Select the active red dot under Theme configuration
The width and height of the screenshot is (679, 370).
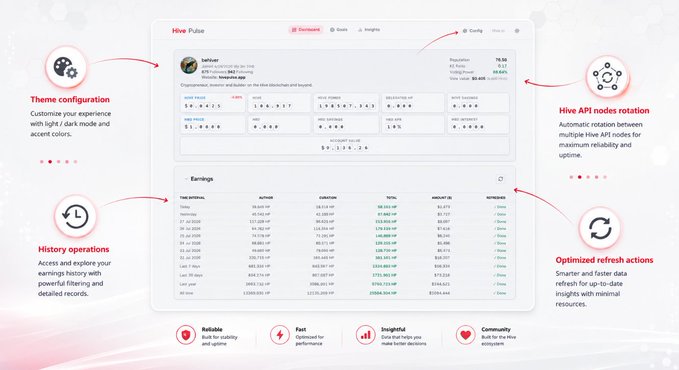click(x=50, y=162)
